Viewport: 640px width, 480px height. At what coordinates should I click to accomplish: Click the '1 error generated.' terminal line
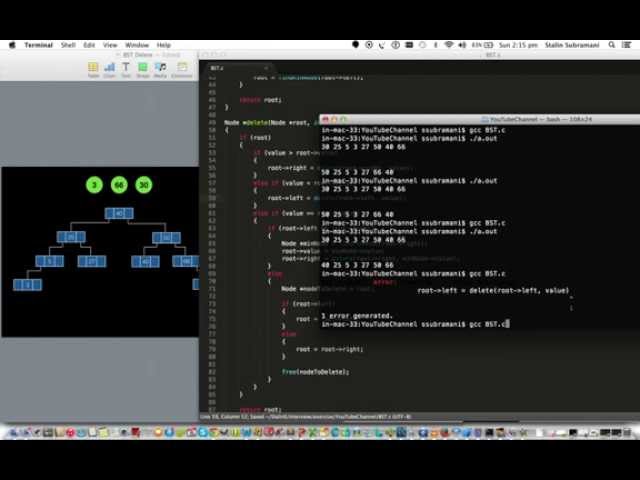point(357,316)
